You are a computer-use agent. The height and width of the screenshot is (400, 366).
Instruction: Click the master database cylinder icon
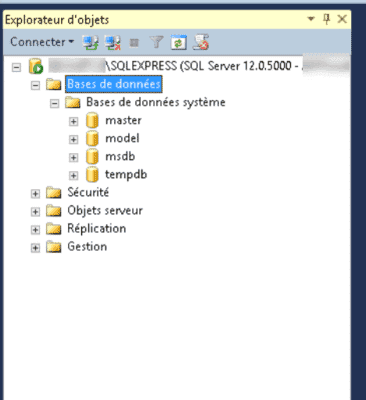[92, 120]
